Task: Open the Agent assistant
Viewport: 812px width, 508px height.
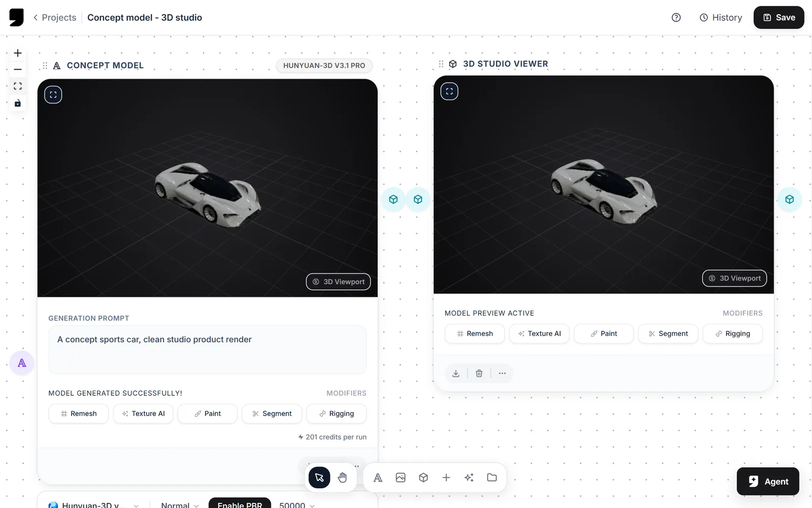Action: click(x=768, y=481)
